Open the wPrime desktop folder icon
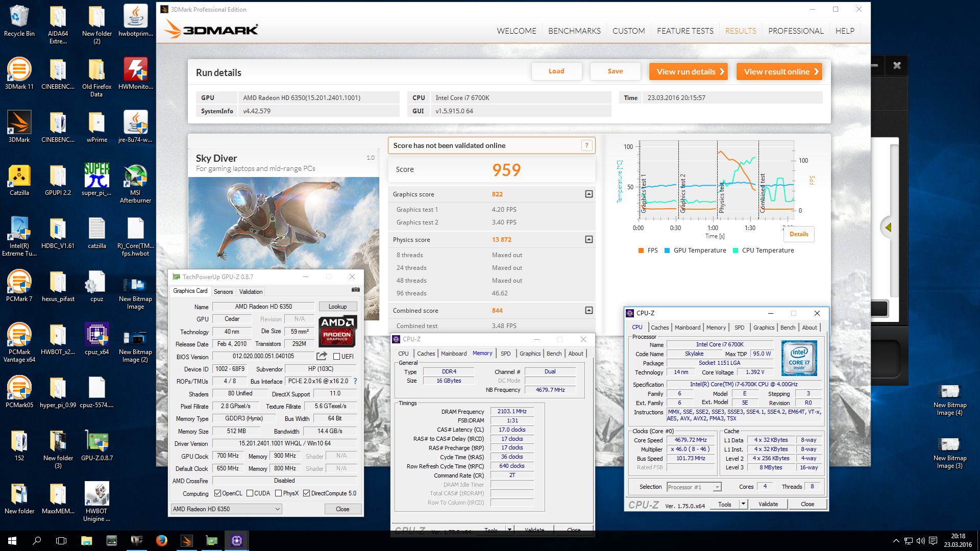This screenshot has height=551, width=980. [x=96, y=127]
